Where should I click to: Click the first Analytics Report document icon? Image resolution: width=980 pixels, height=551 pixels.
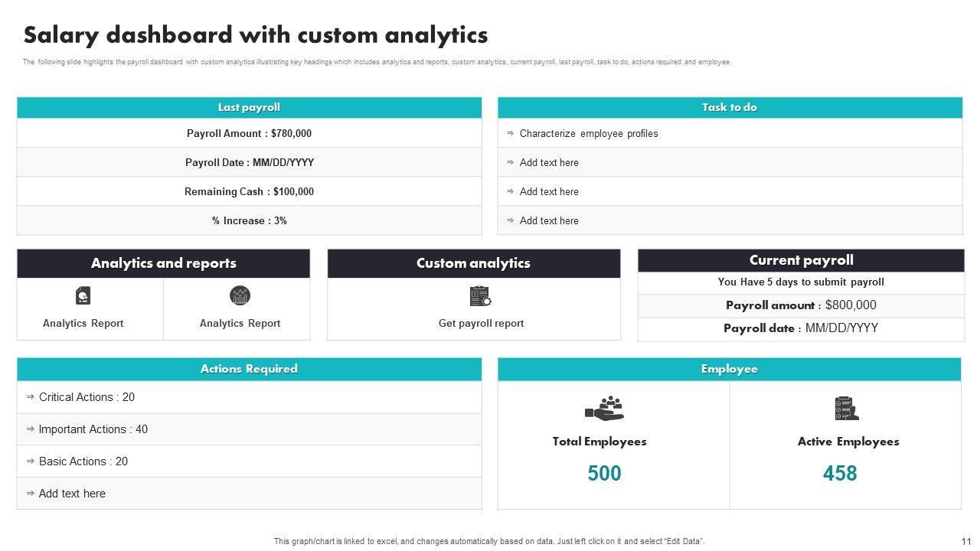[83, 295]
